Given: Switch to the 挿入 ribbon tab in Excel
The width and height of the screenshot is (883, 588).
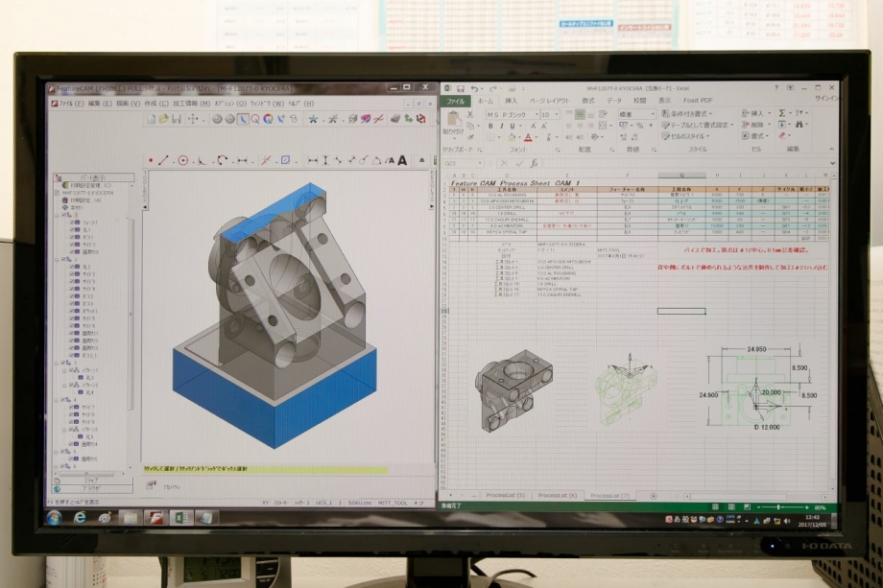Looking at the screenshot, I should pyautogui.click(x=512, y=101).
